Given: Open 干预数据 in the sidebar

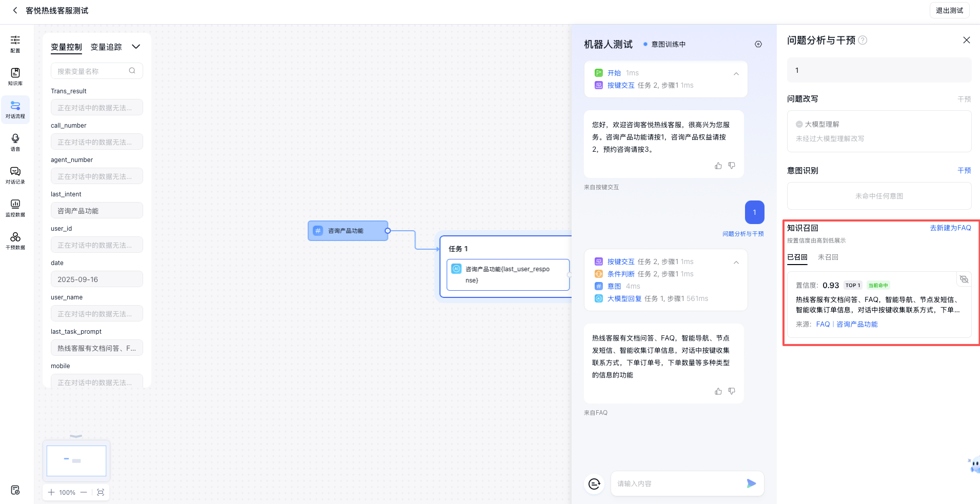Looking at the screenshot, I should click(15, 240).
